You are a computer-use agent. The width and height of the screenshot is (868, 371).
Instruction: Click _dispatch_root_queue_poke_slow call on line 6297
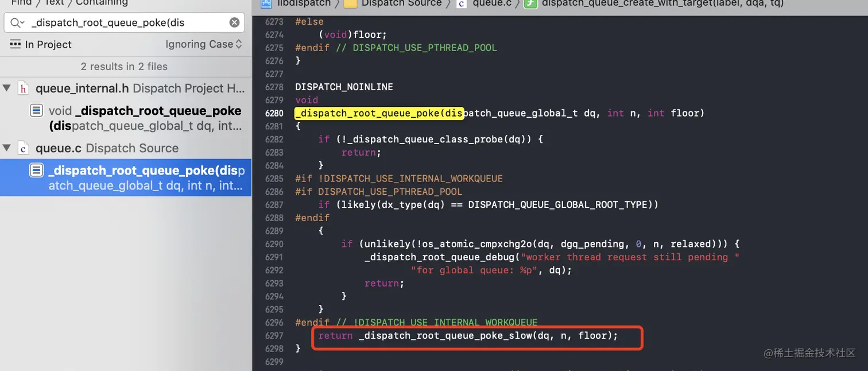[445, 335]
